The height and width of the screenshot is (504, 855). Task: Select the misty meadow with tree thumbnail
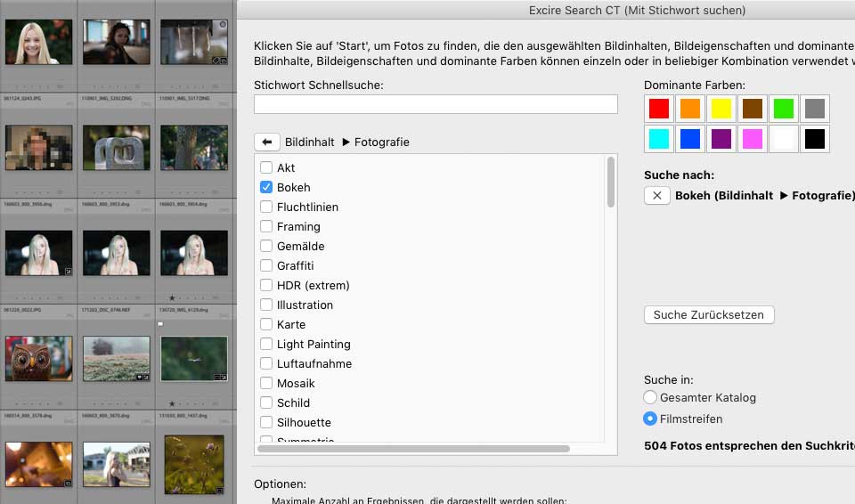[116, 358]
